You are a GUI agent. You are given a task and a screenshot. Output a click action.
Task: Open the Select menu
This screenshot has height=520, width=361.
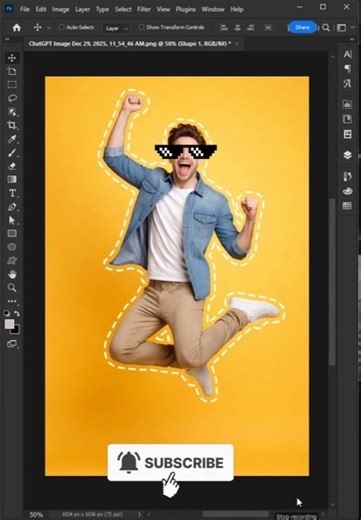(x=123, y=9)
